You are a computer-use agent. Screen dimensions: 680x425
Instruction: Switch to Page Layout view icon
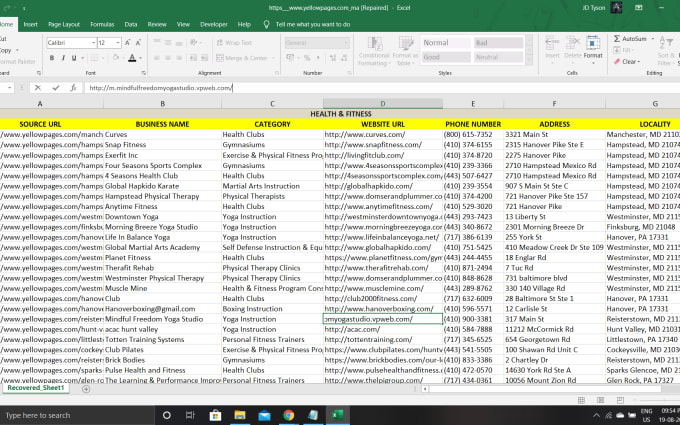[x=601, y=400]
